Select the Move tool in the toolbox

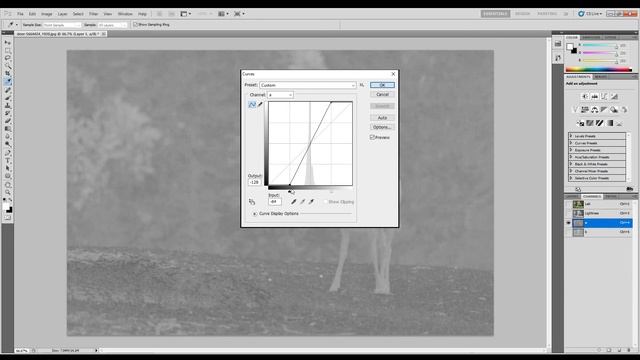click(8, 42)
